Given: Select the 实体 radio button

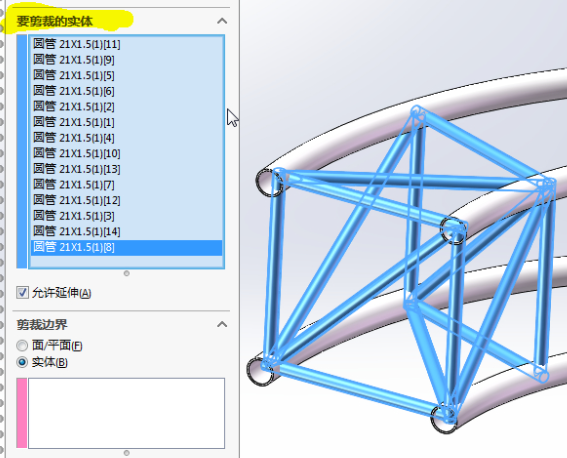Looking at the screenshot, I should pyautogui.click(x=22, y=362).
